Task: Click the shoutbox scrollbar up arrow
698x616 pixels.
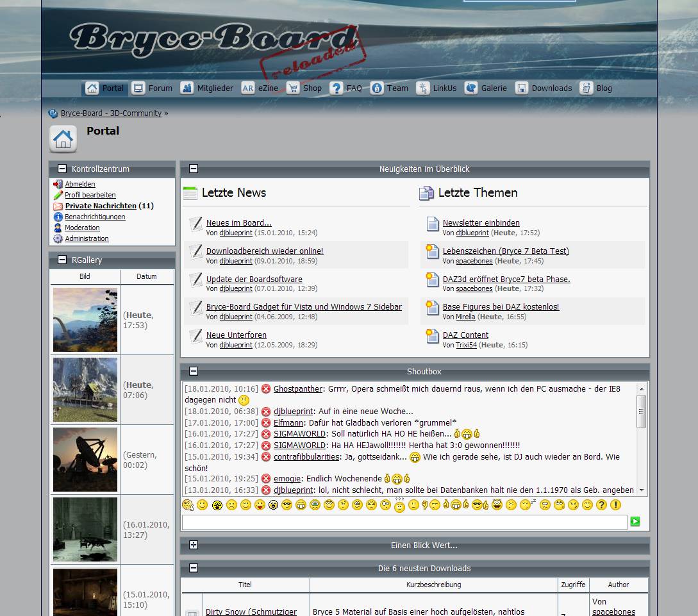Action: (642, 388)
